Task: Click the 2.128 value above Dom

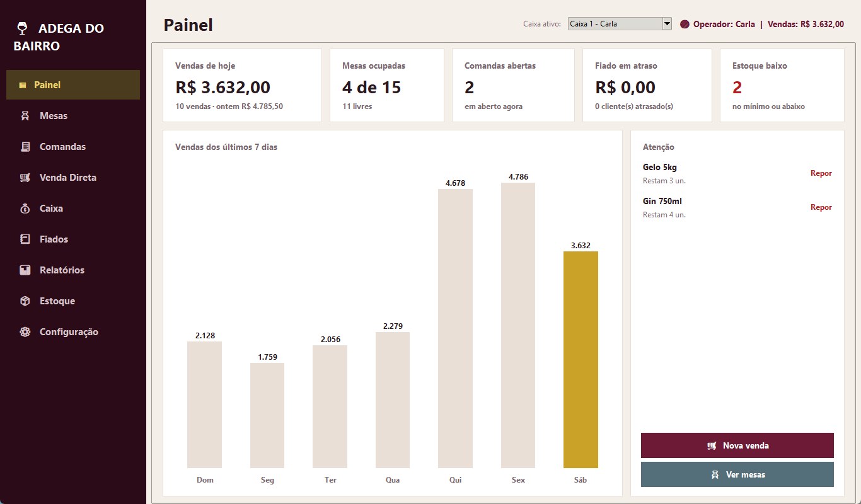Action: pyautogui.click(x=205, y=336)
